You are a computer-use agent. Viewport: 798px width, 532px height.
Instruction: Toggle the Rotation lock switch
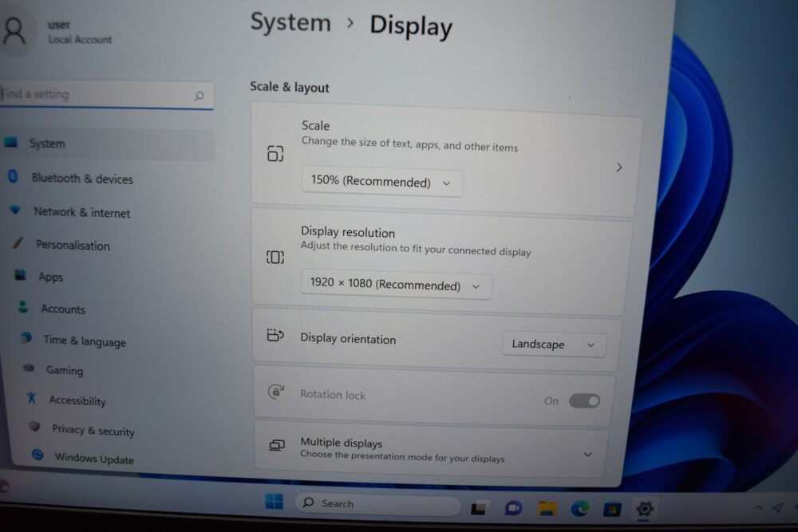pyautogui.click(x=584, y=401)
